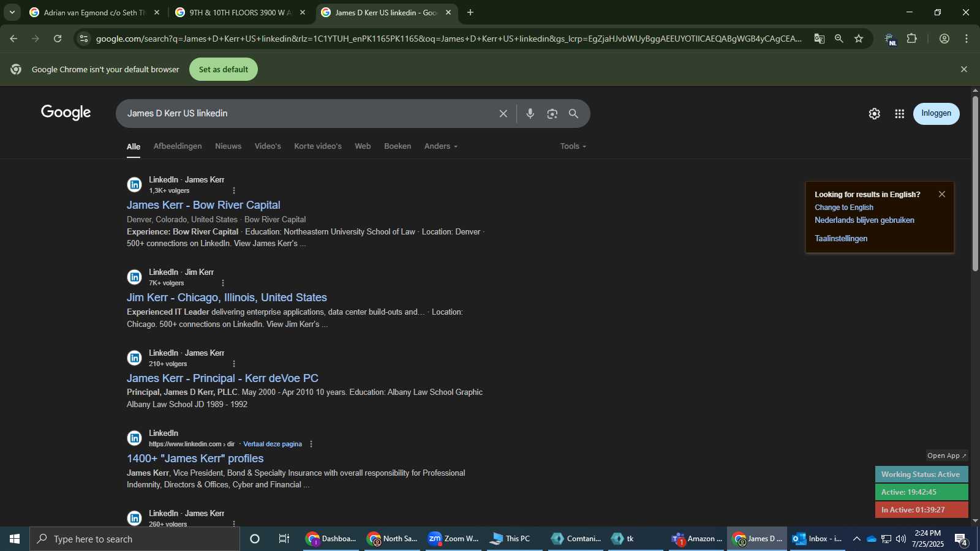Open James Kerr - Bow River Capital result

pos(203,205)
